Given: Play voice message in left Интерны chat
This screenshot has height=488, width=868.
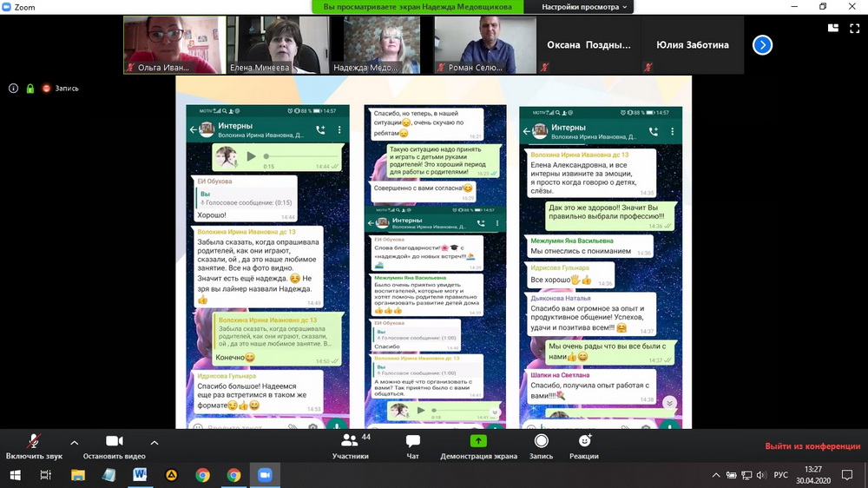Looking at the screenshot, I should [252, 157].
